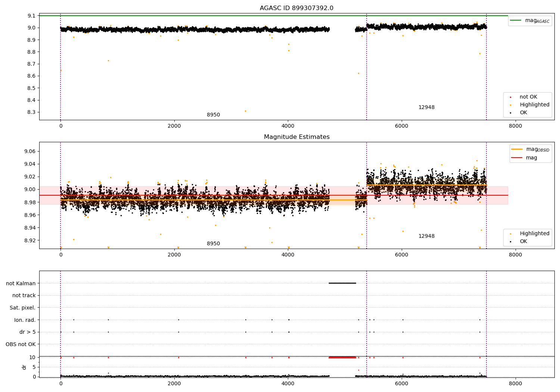Click the '12948' obsid label in middle plot
The image size is (560, 392).
pos(426,236)
